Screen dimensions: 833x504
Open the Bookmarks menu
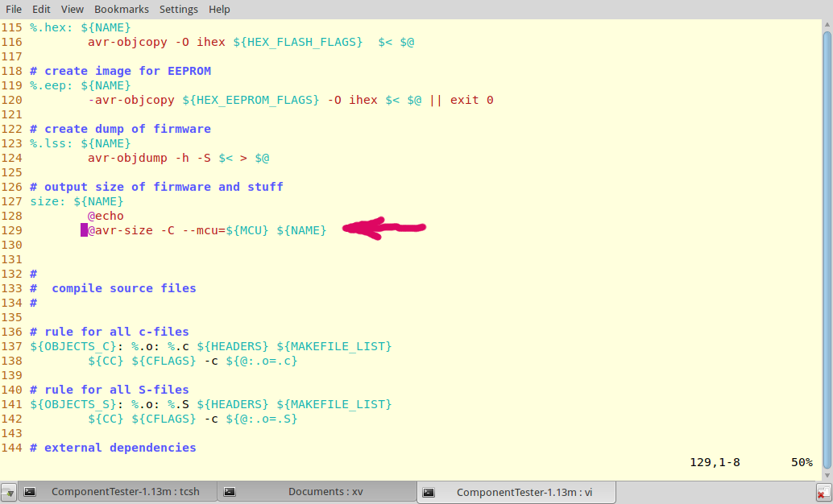(121, 9)
